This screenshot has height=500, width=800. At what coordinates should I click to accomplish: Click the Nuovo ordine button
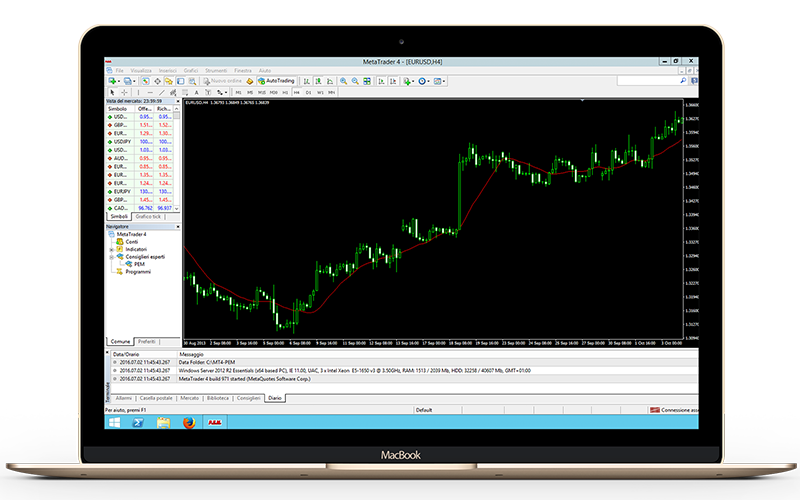click(x=222, y=81)
